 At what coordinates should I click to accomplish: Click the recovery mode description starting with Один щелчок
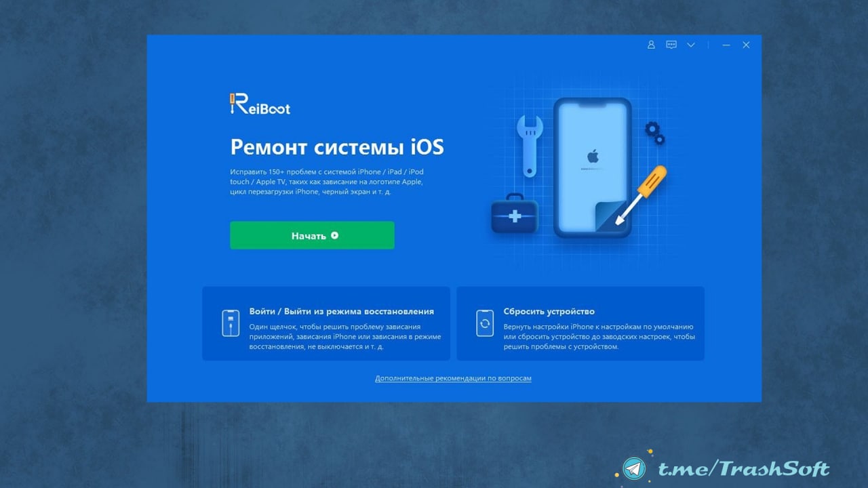(345, 336)
